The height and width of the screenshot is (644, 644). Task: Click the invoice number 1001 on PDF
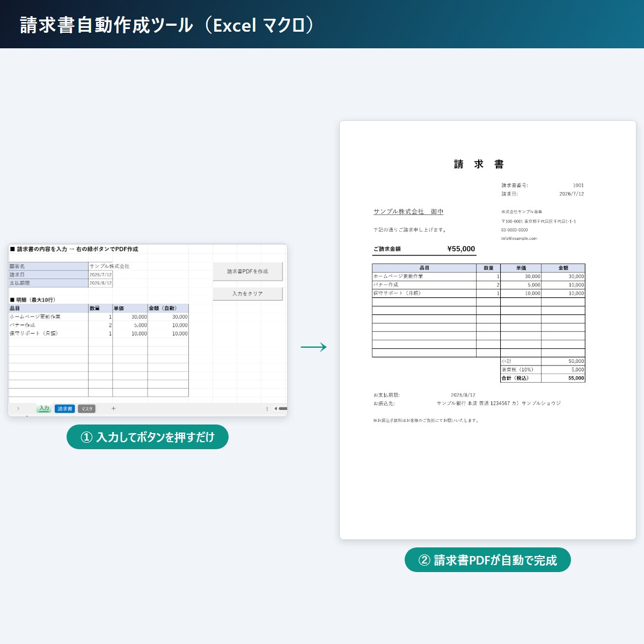click(578, 185)
